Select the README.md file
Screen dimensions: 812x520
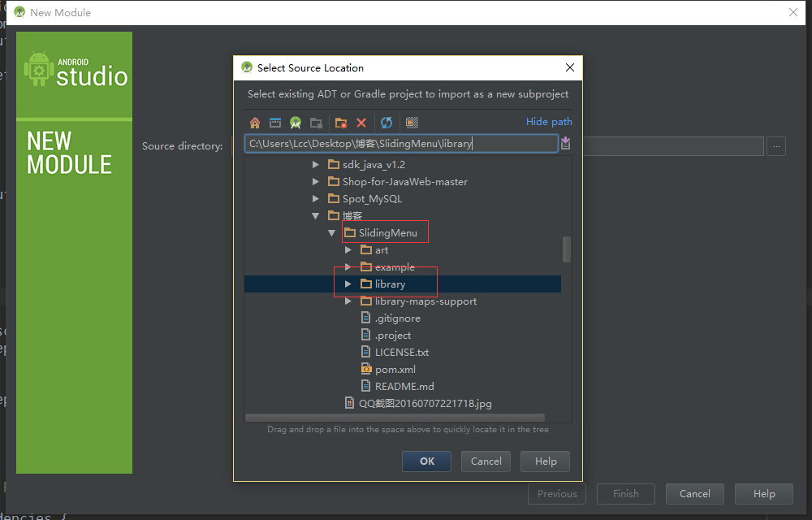coord(398,387)
